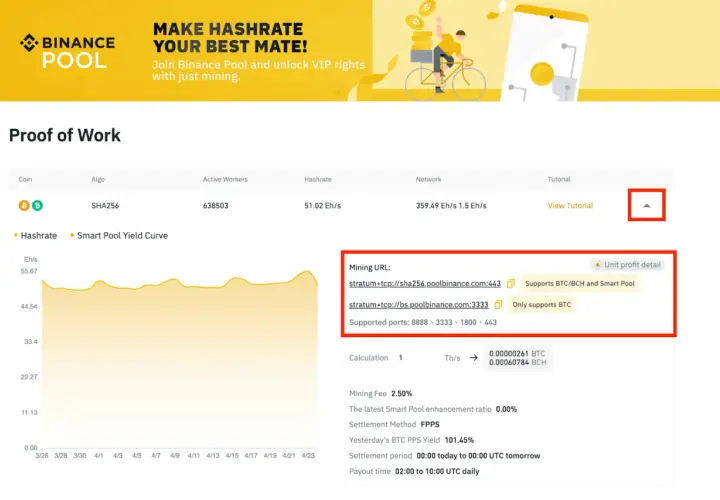Copy the sha256.poolbinance.com mining URL
The image size is (720, 500).
click(x=511, y=284)
